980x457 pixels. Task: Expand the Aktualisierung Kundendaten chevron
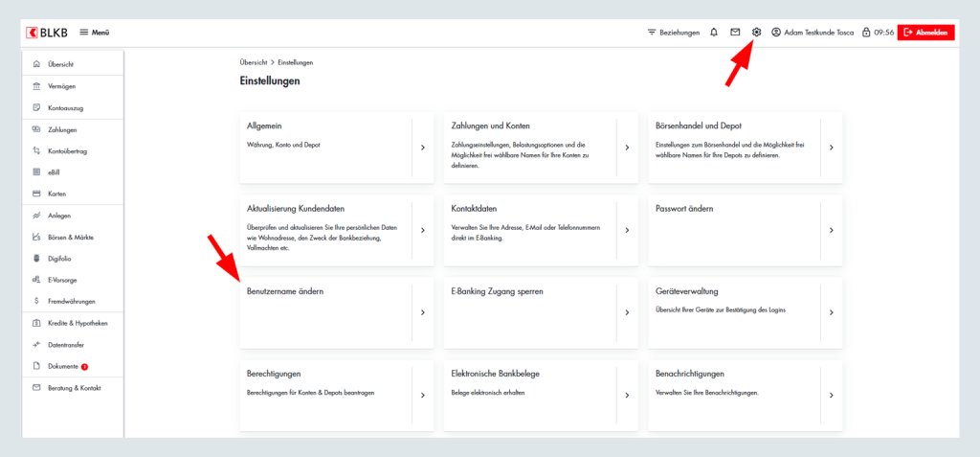[x=422, y=230]
